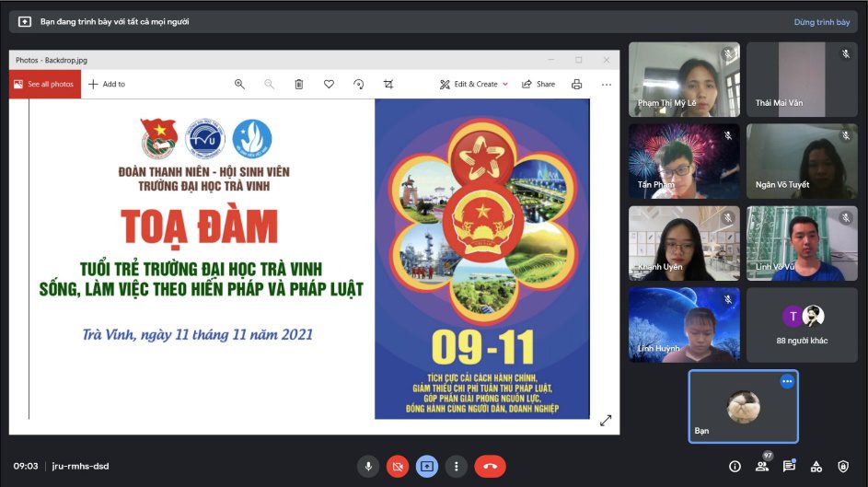Viewport: 868px width, 487px height.
Task: Toggle the present screen button
Action: (x=427, y=466)
